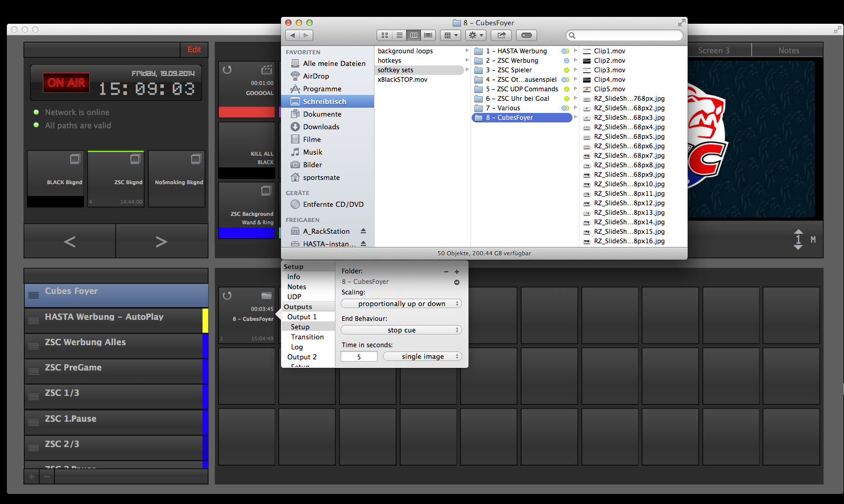
Task: Focus the Finder search field
Action: [625, 35]
